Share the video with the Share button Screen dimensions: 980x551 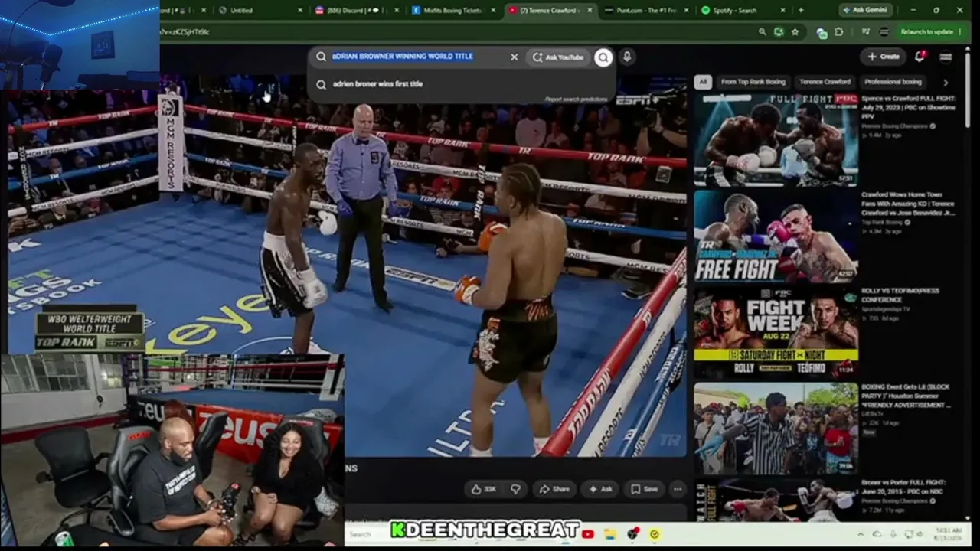pos(554,489)
